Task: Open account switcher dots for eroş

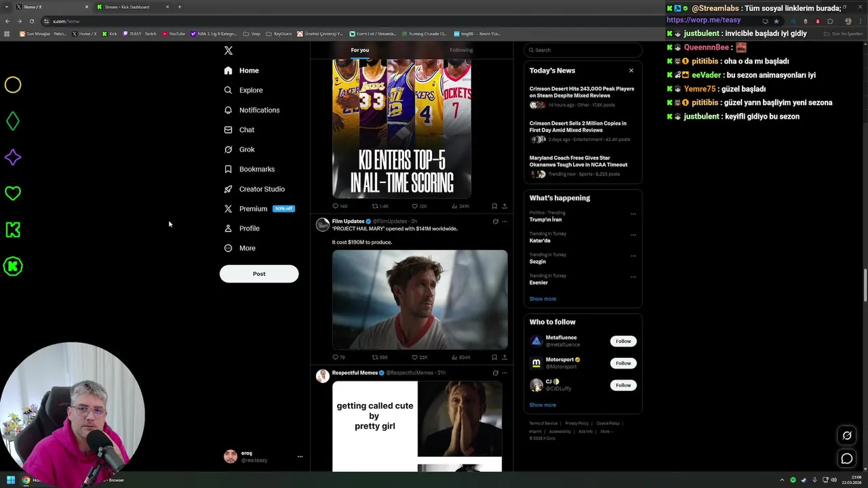Action: pyautogui.click(x=300, y=457)
